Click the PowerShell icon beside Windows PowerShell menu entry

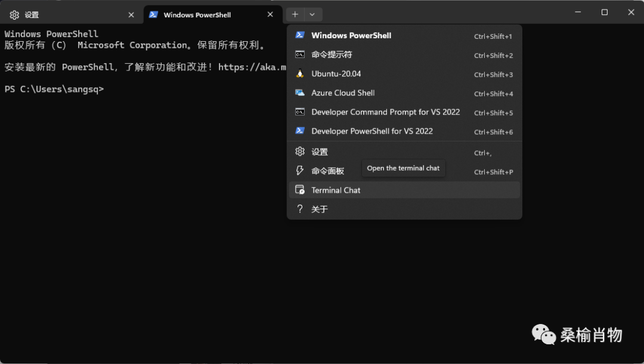(300, 35)
